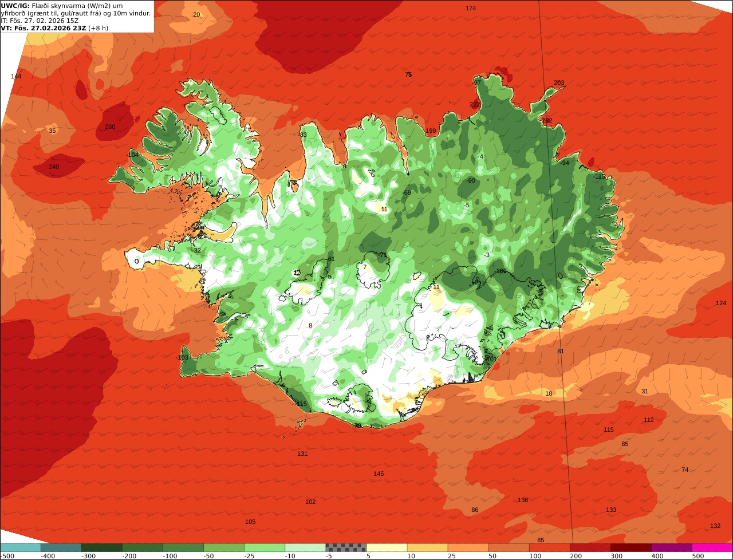Click the value 81 off the southeast coast
The height and width of the screenshot is (560, 733).
(561, 351)
